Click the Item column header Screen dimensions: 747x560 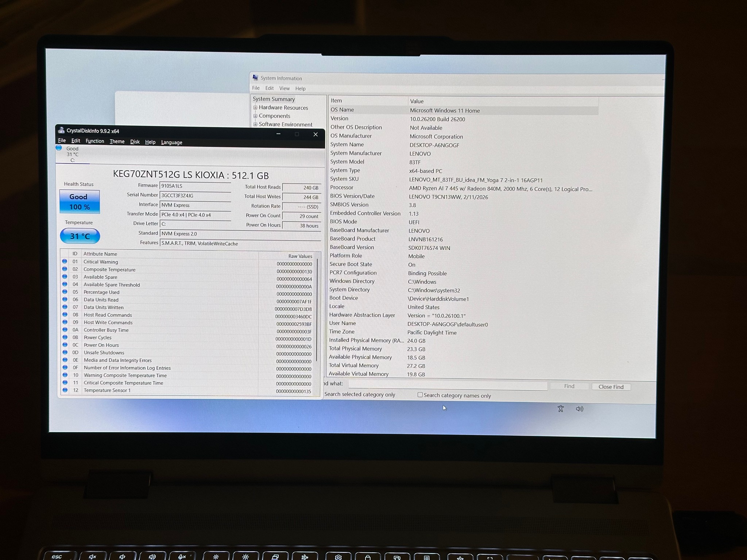point(368,101)
